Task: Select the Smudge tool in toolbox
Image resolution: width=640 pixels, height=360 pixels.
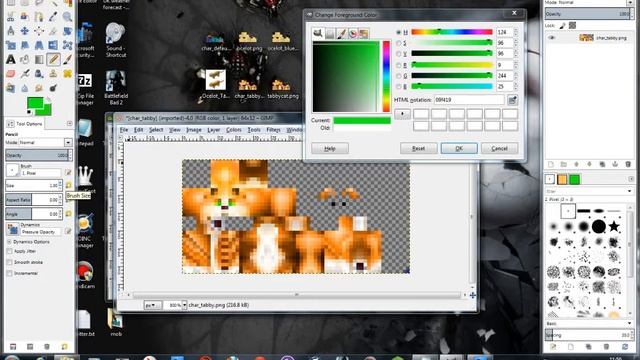Action: pyautogui.click(x=39, y=88)
